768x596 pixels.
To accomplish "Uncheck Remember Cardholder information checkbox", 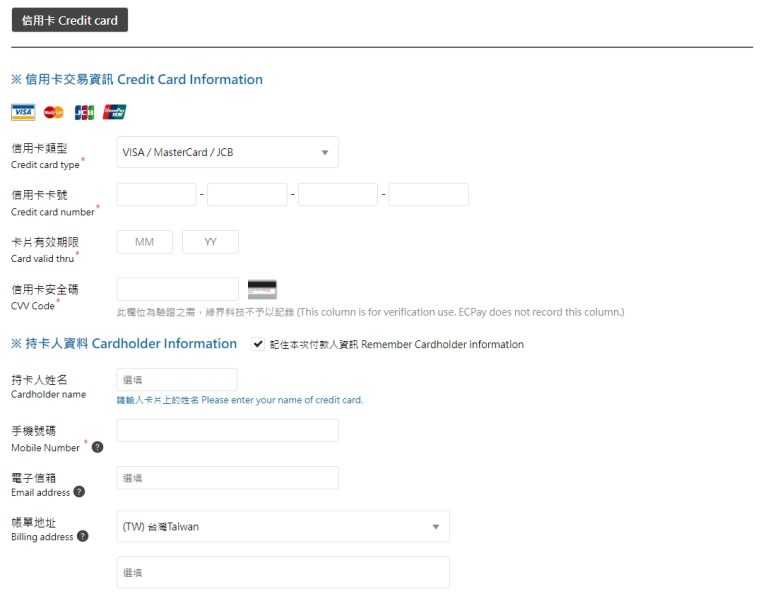I will click(258, 344).
